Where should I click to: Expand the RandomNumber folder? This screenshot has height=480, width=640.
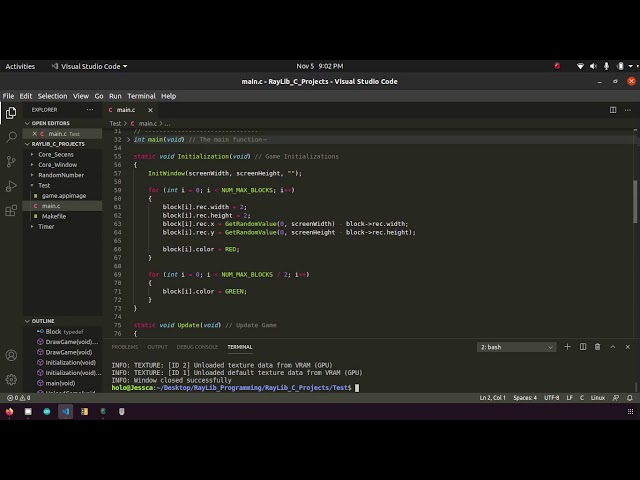click(x=61, y=175)
